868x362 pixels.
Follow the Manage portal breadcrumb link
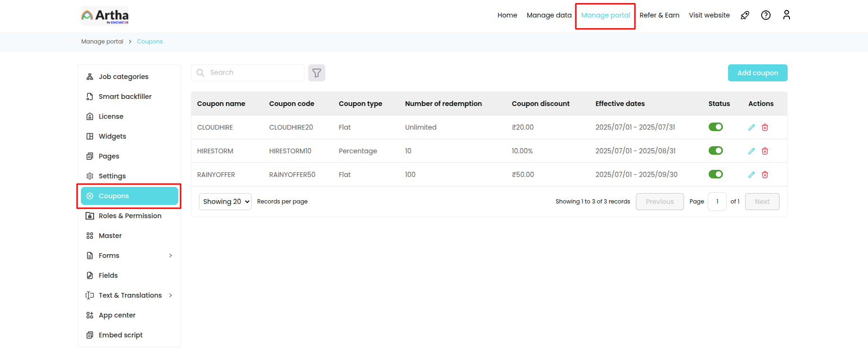coord(102,42)
